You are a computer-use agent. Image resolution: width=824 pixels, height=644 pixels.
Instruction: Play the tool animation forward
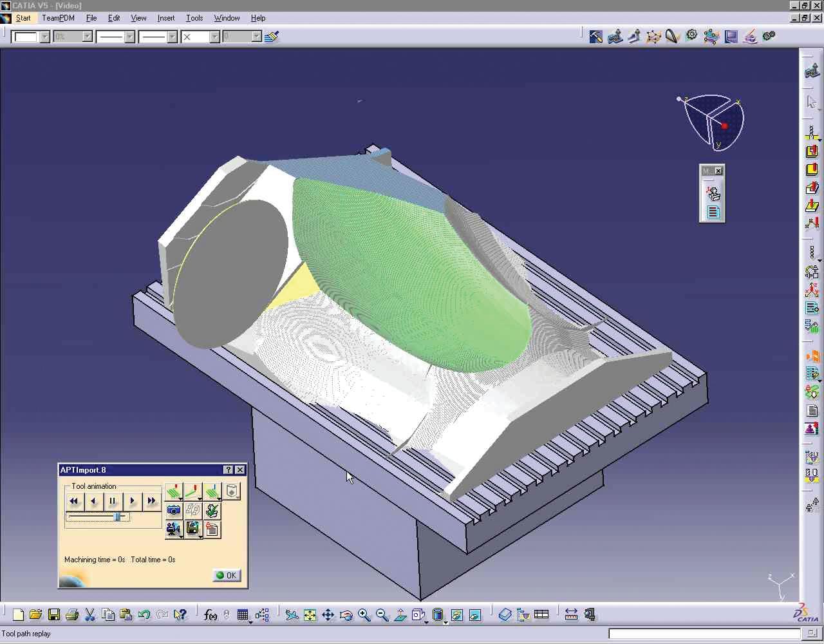[x=132, y=501]
